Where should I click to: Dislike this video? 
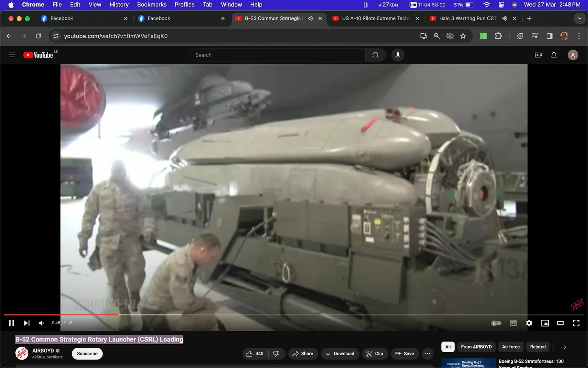click(277, 353)
